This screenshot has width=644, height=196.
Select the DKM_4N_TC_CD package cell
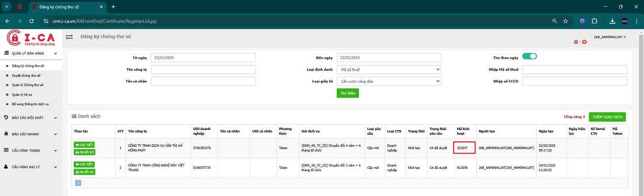[x=331, y=148]
